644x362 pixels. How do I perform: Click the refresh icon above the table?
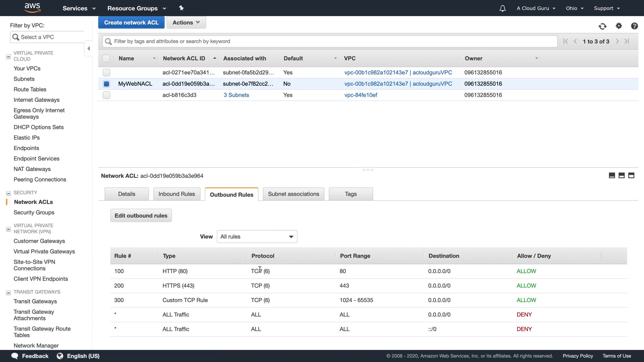coord(602,26)
